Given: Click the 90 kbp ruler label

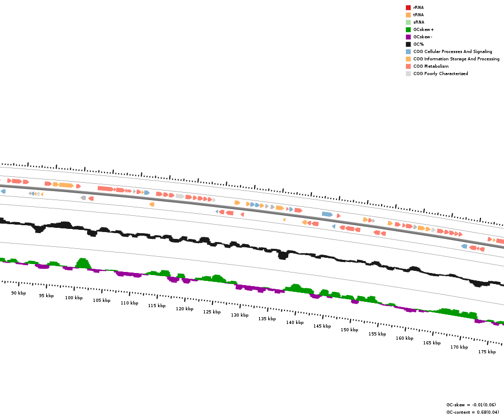Looking at the screenshot, I should click(x=18, y=293).
